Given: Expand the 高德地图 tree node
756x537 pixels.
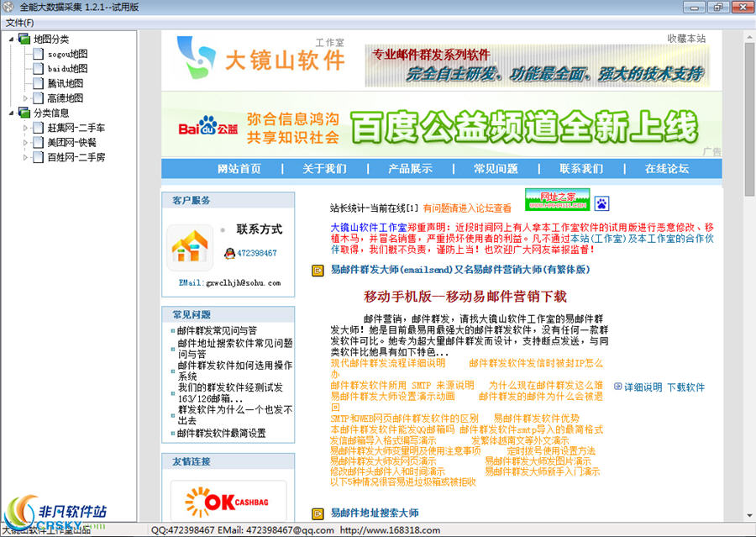Looking at the screenshot, I should (27, 97).
